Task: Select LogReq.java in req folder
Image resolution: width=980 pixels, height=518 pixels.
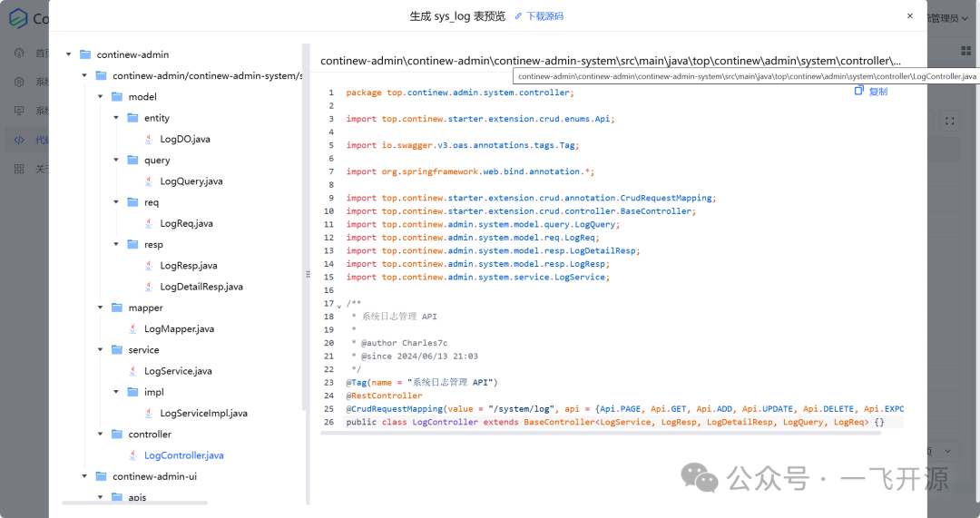Action: coord(186,223)
